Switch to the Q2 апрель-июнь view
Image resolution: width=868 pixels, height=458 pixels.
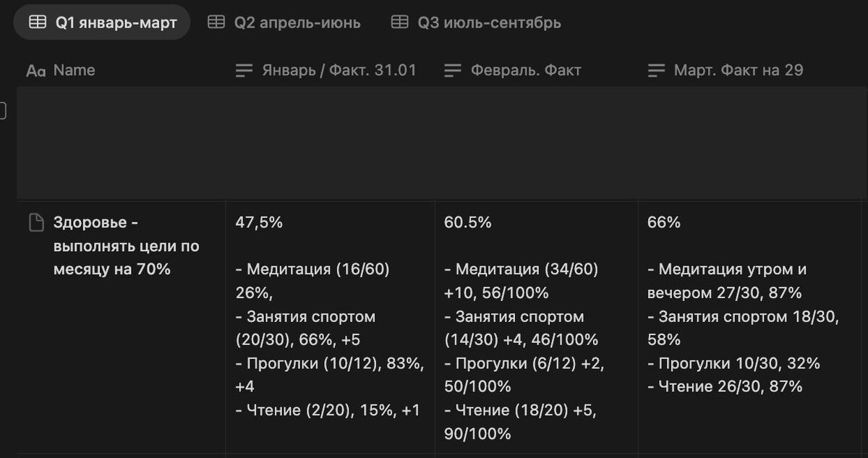click(297, 22)
